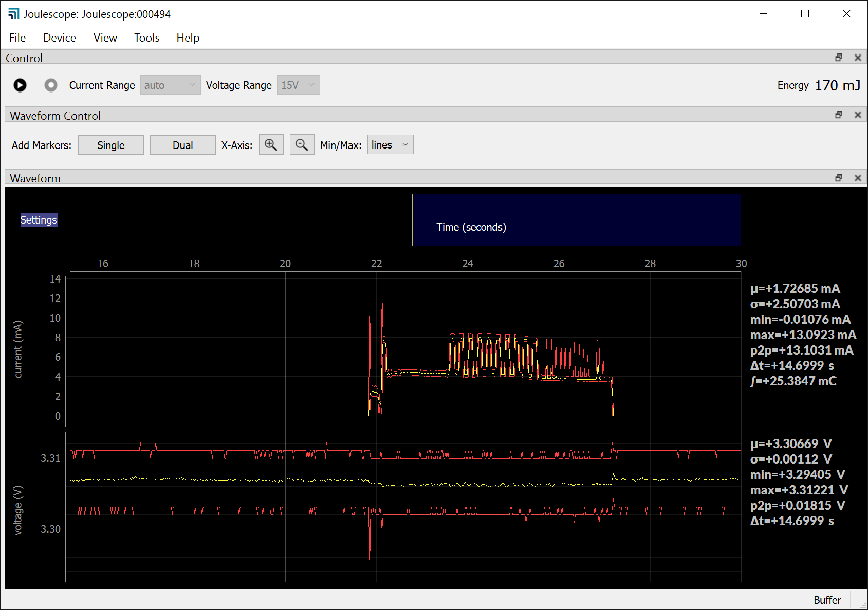Click the record button in the Control panel
Image resolution: width=868 pixels, height=610 pixels.
pyautogui.click(x=51, y=85)
